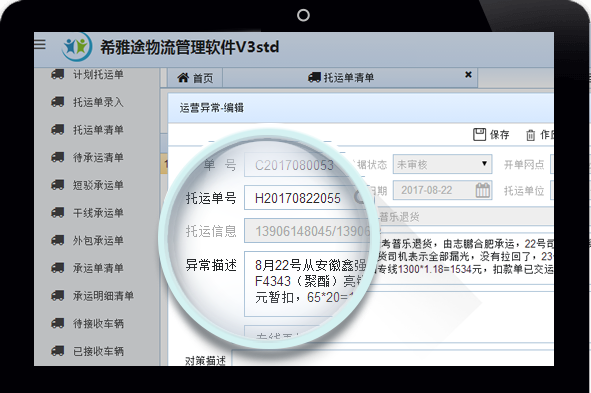This screenshot has width=591, height=393.
Task: Click the 希雅途 logo icon
Action: (77, 47)
